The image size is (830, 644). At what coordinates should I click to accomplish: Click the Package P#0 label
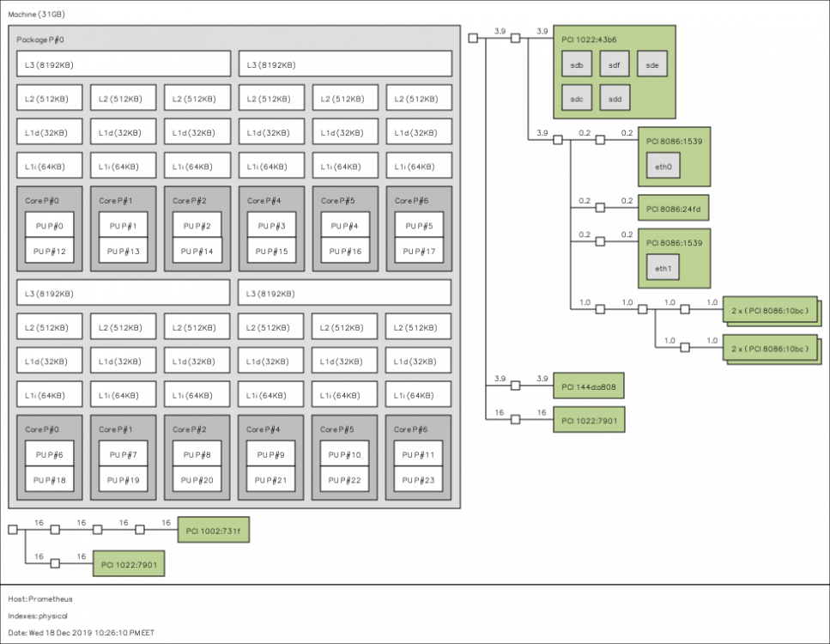pos(40,39)
